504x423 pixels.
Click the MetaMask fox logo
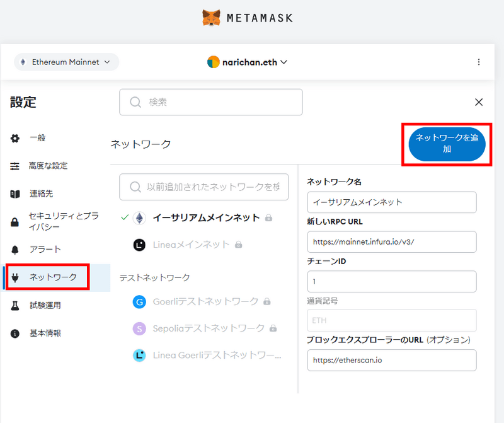tap(212, 17)
